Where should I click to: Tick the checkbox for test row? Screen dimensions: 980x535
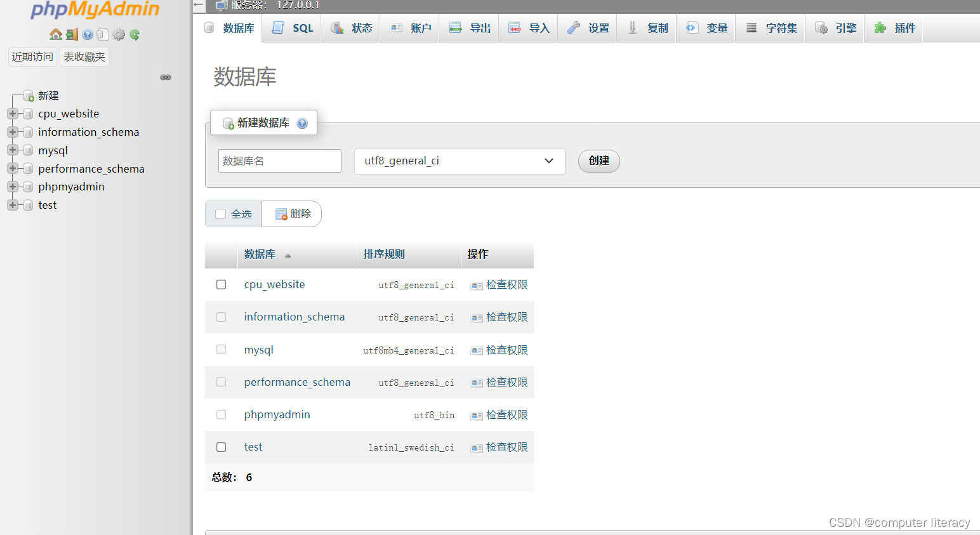click(x=221, y=447)
